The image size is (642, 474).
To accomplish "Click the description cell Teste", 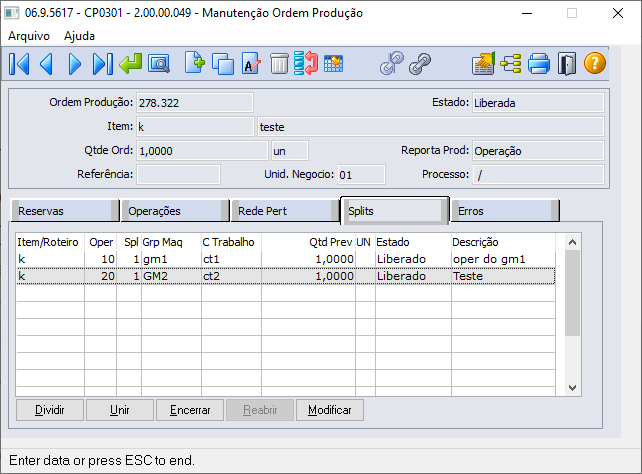I will pyautogui.click(x=503, y=276).
